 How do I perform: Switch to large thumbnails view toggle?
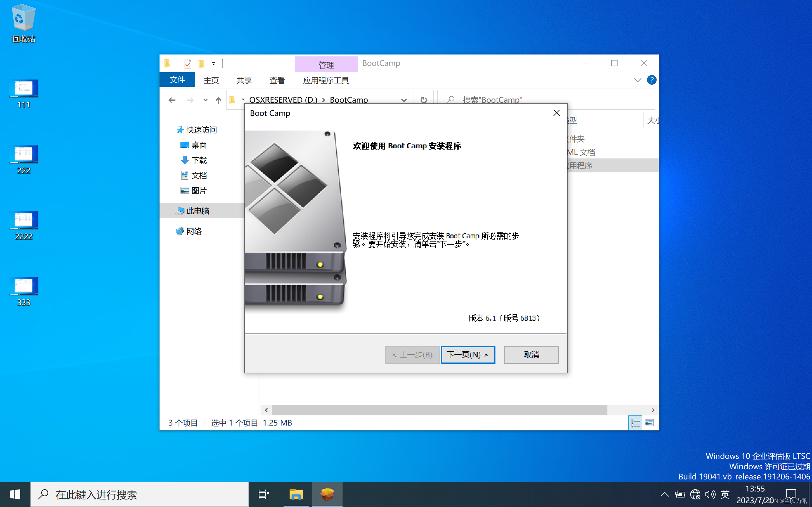tap(649, 422)
